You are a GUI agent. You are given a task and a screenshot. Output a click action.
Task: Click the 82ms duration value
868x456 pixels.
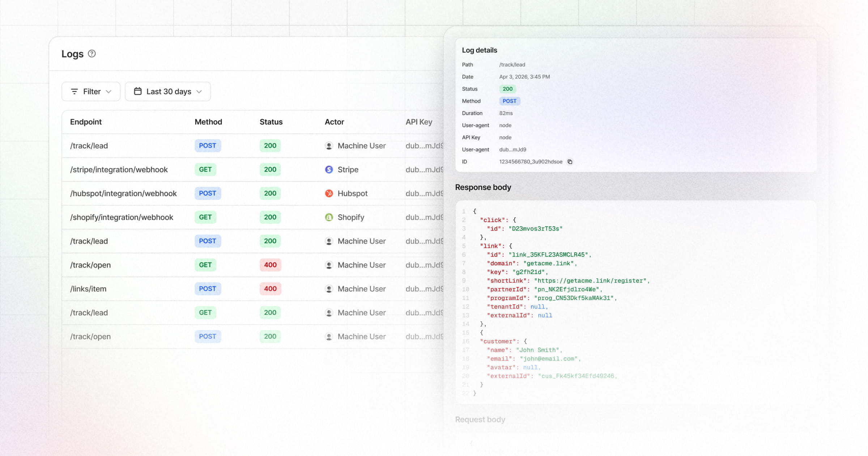point(506,113)
